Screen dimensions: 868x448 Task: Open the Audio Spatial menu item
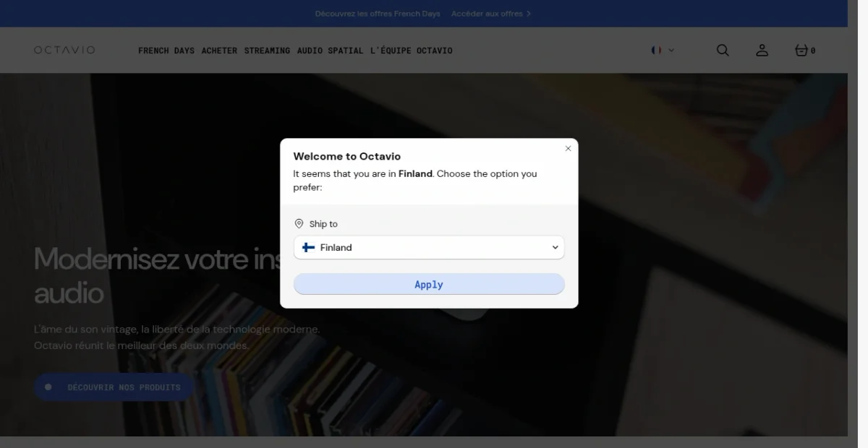[x=330, y=51]
